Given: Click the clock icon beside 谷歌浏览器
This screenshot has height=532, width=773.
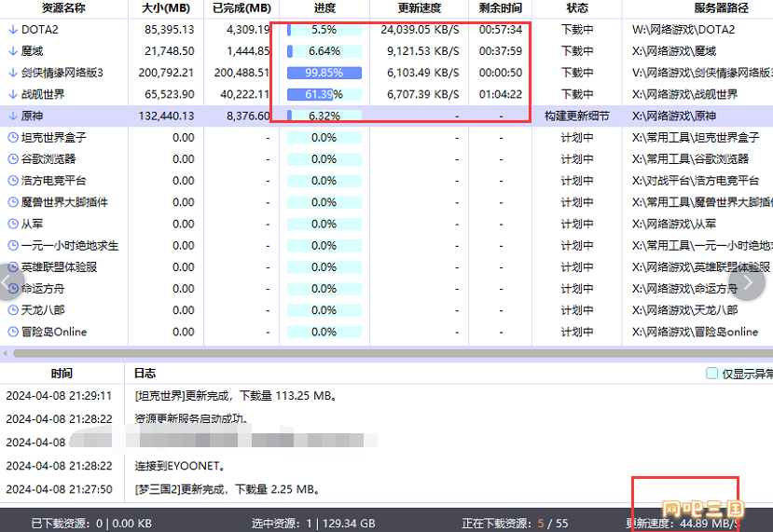Looking at the screenshot, I should 13,159.
